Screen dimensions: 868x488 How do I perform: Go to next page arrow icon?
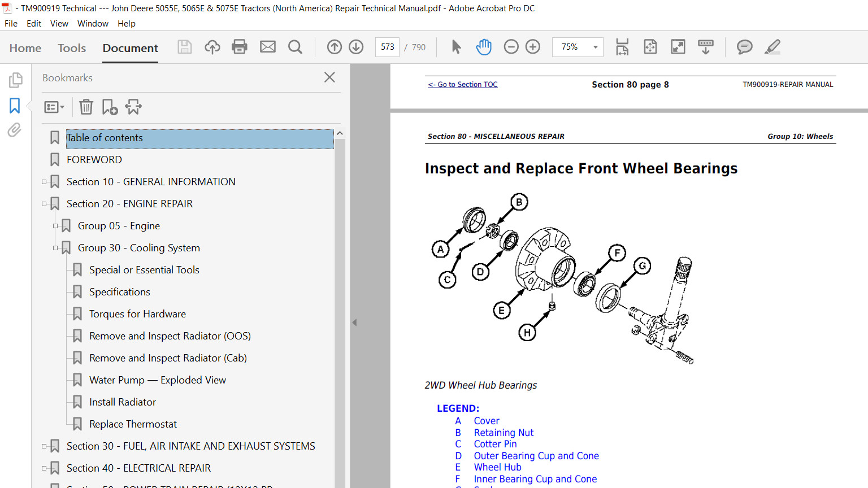[x=356, y=47]
